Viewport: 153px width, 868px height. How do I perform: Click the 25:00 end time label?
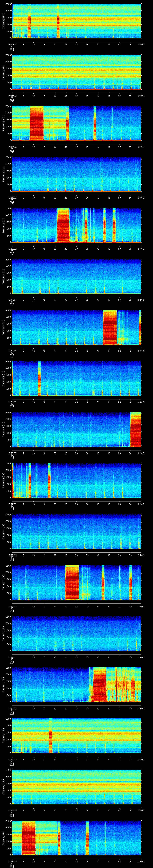click(x=141, y=147)
